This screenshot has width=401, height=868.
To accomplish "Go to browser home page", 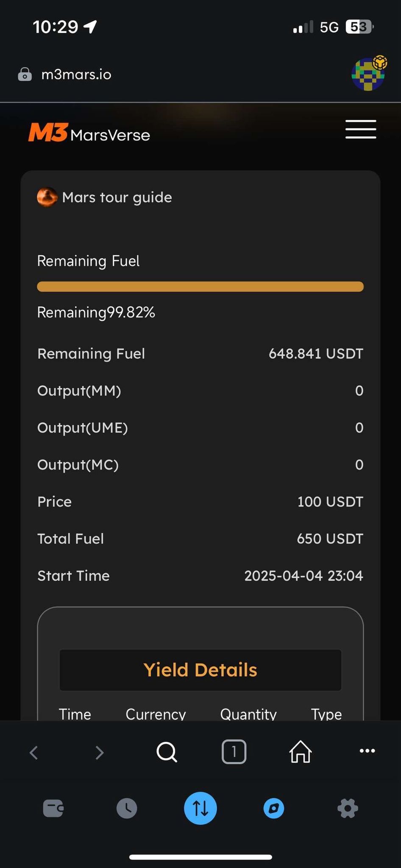I will (300, 752).
